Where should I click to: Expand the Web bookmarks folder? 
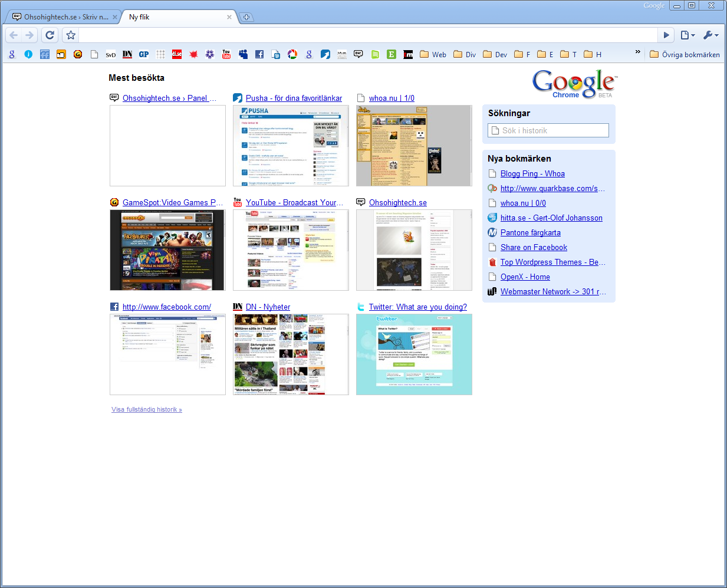click(x=433, y=54)
